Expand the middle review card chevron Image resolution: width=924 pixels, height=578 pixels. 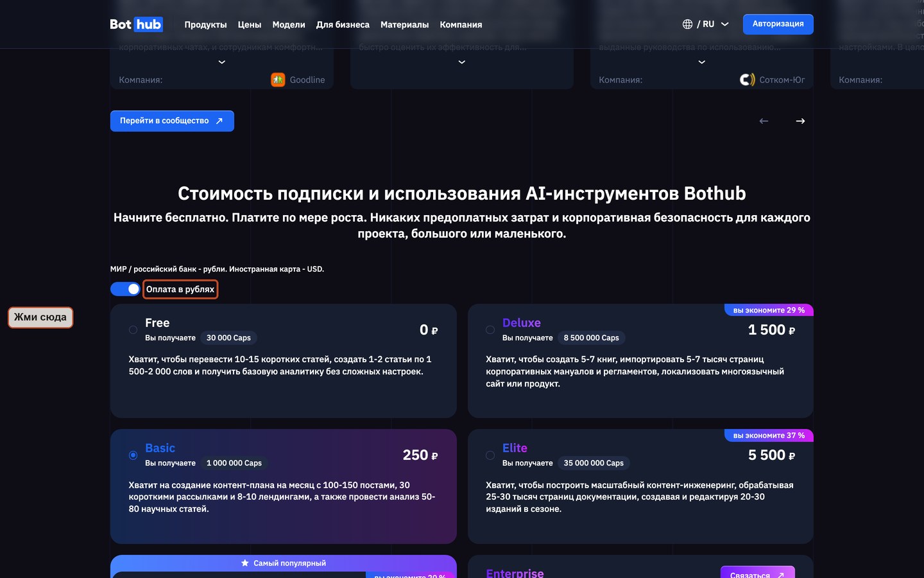pyautogui.click(x=462, y=62)
